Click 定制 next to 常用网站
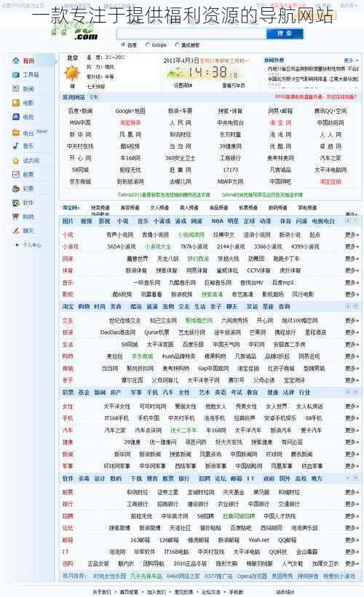364x597 pixels. [94, 97]
